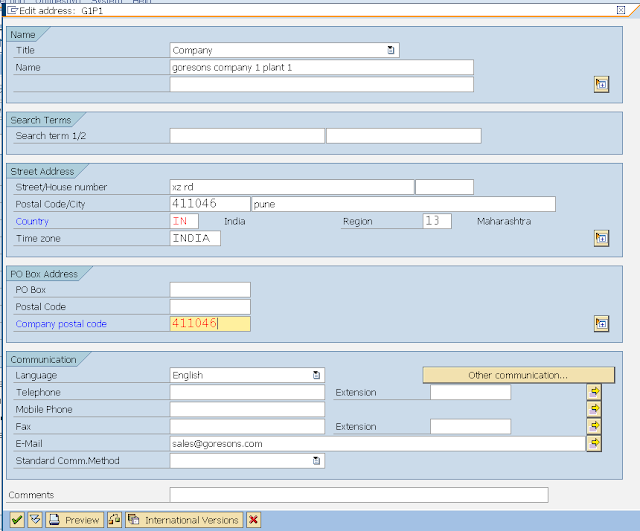Click the PO Box Postal Code field
The width and height of the screenshot is (640, 531).
click(210, 307)
